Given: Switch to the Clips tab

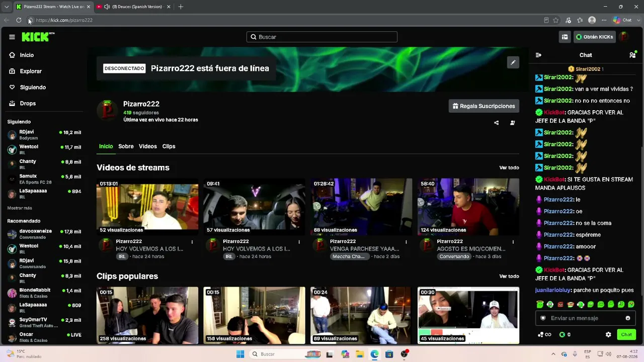Looking at the screenshot, I should (169, 146).
